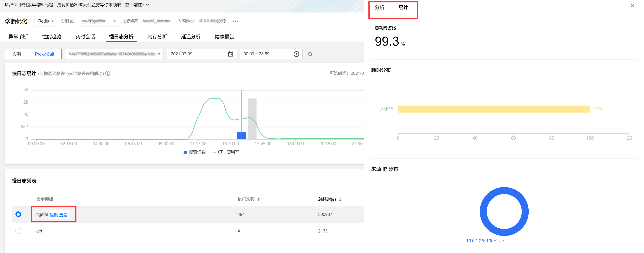The width and height of the screenshot is (644, 253).
Task: Click the refresh icon beside time range
Action: [310, 54]
